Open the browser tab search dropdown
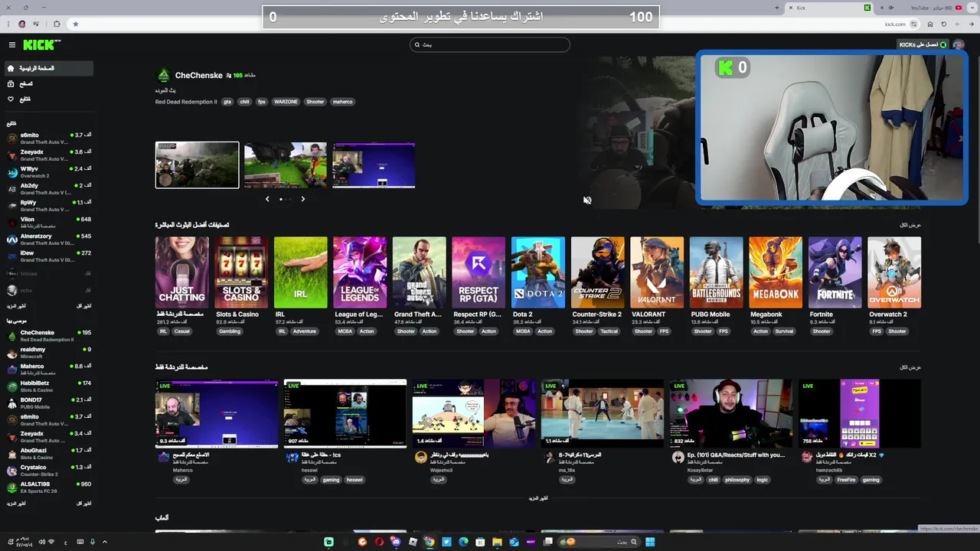980x551 pixels. pos(972,8)
